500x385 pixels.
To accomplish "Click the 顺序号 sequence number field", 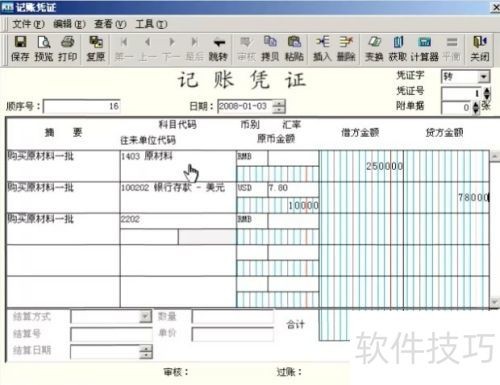I will (x=82, y=106).
